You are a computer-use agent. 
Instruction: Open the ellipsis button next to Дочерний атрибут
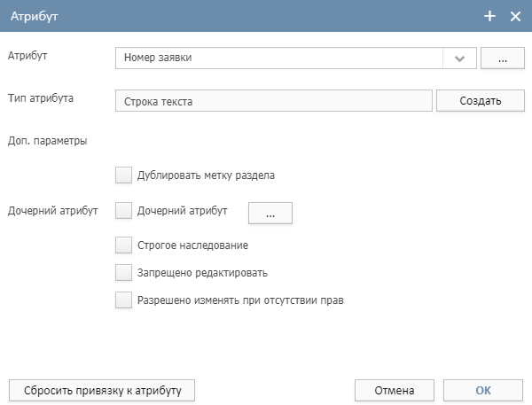(x=270, y=214)
